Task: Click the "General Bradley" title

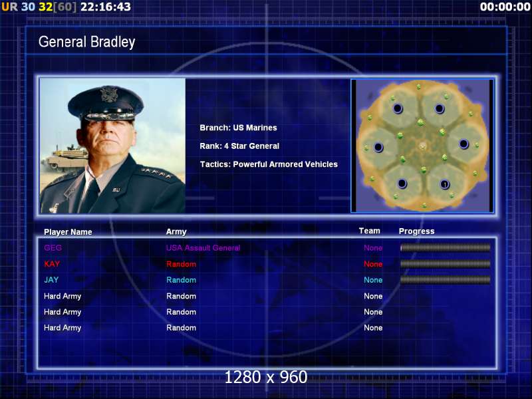Action: coord(87,42)
